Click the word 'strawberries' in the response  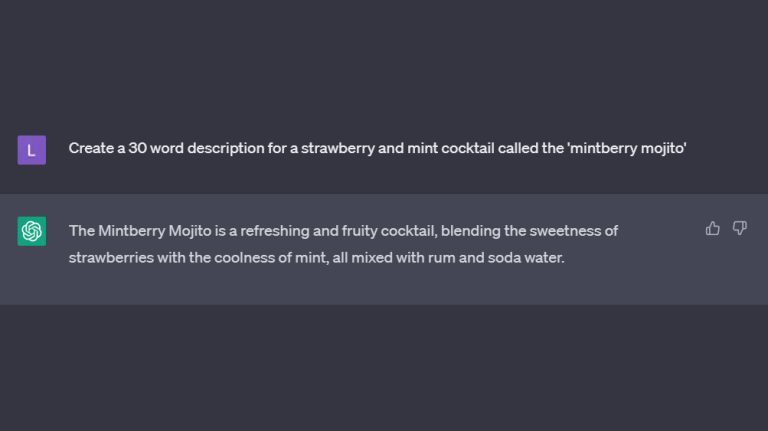tap(110, 258)
